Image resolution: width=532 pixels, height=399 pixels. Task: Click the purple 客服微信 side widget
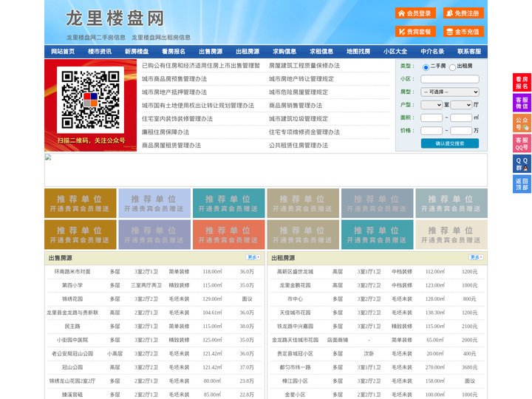[522, 103]
